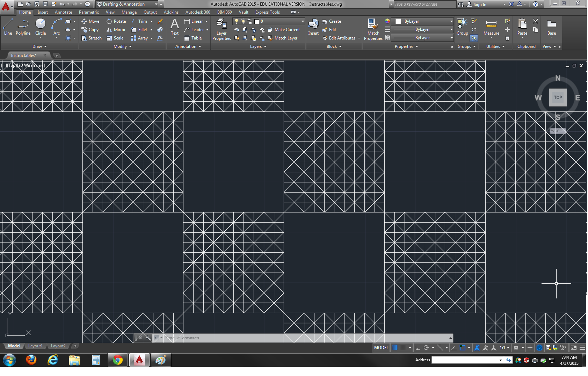Activate the Trim command
Screen dimensions: 588x376
click(139, 21)
